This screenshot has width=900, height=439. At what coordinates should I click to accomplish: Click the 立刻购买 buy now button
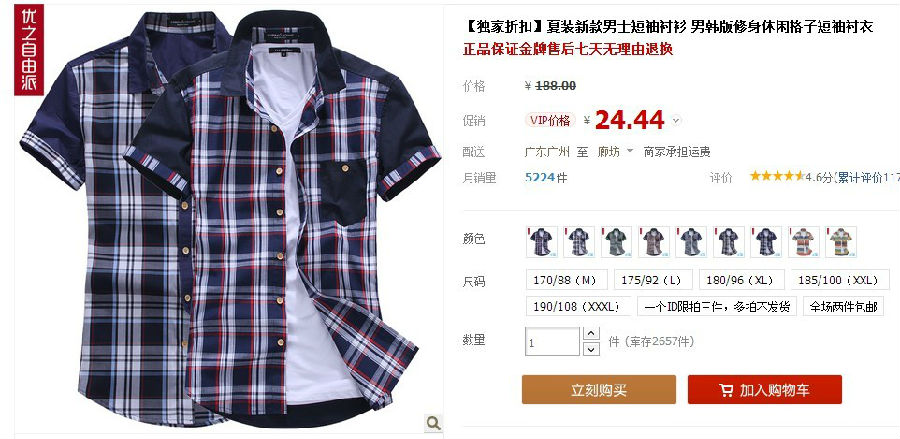(599, 390)
